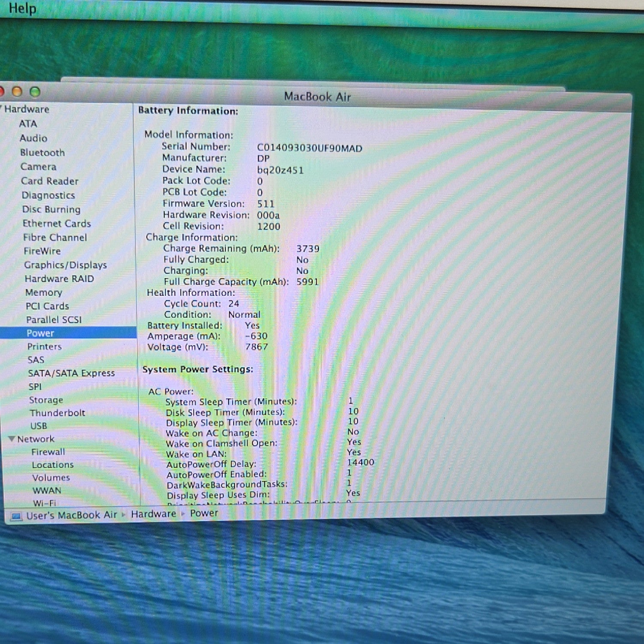The image size is (644, 644).
Task: Show Memory information
Action: coord(43,292)
